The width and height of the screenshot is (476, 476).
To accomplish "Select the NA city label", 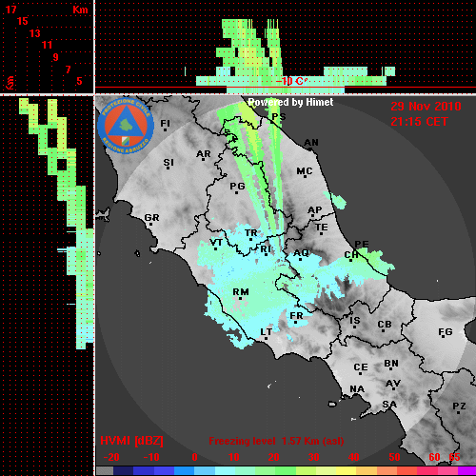I will (357, 389).
